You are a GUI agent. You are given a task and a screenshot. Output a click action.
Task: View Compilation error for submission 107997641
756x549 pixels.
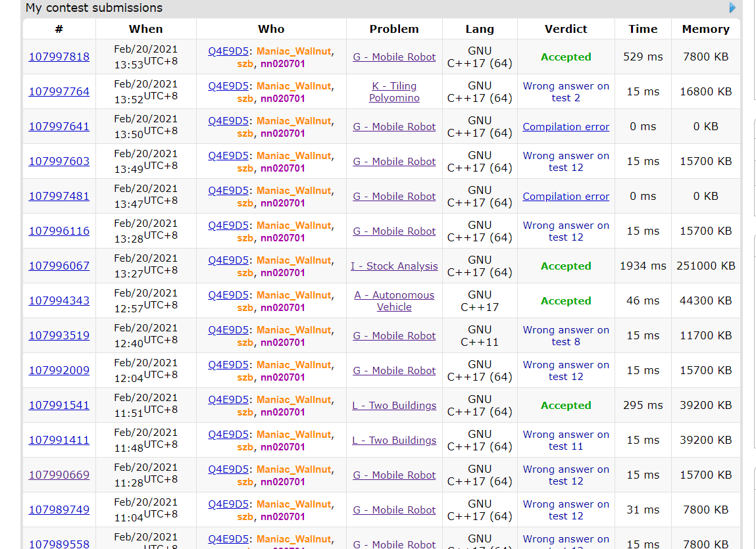[566, 126]
